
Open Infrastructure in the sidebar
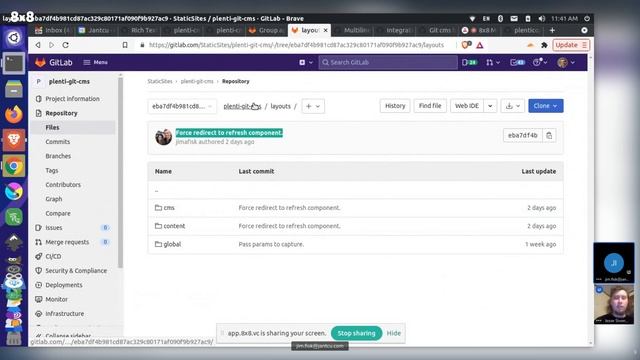click(64, 313)
